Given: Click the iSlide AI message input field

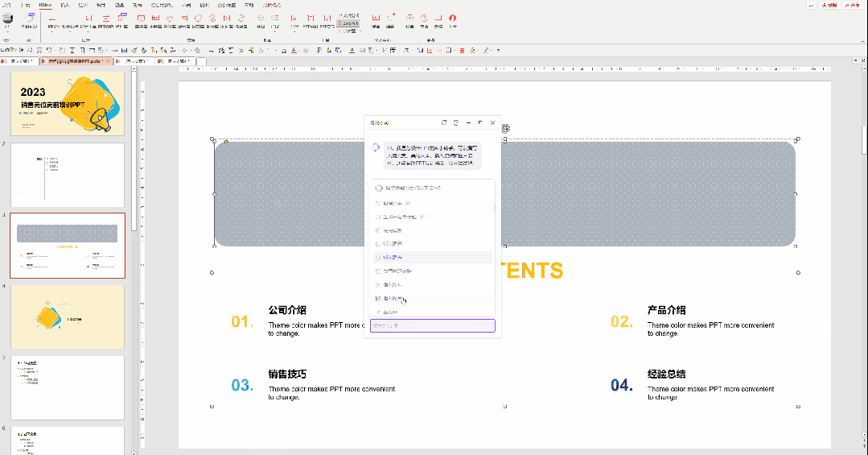Looking at the screenshot, I should tap(432, 325).
